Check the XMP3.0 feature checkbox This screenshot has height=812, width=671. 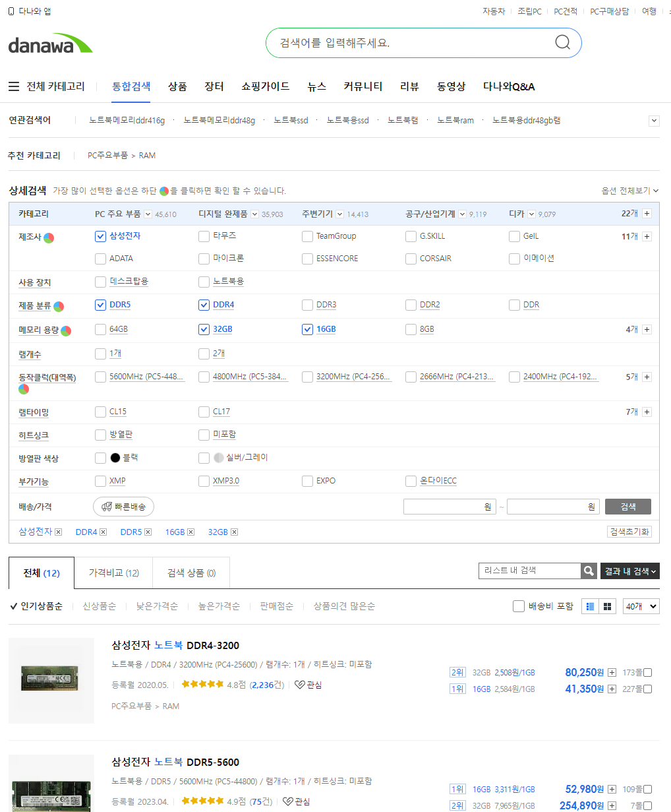click(x=204, y=481)
